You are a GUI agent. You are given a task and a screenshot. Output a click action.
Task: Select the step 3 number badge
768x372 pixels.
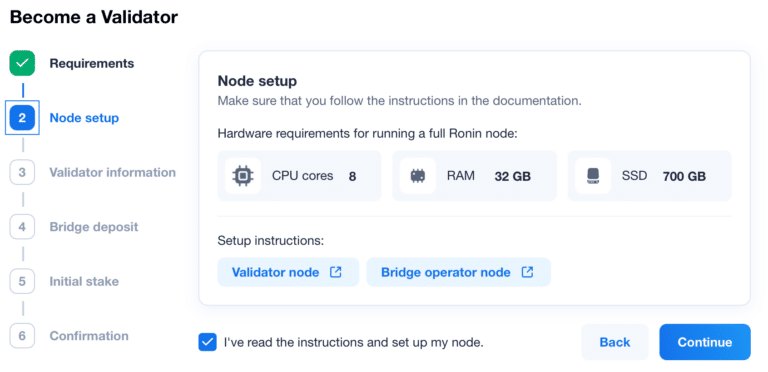tap(22, 172)
